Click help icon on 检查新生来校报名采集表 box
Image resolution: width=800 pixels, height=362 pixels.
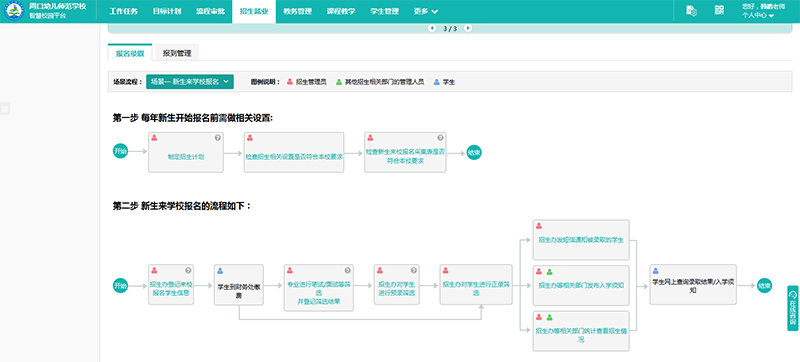coord(440,138)
